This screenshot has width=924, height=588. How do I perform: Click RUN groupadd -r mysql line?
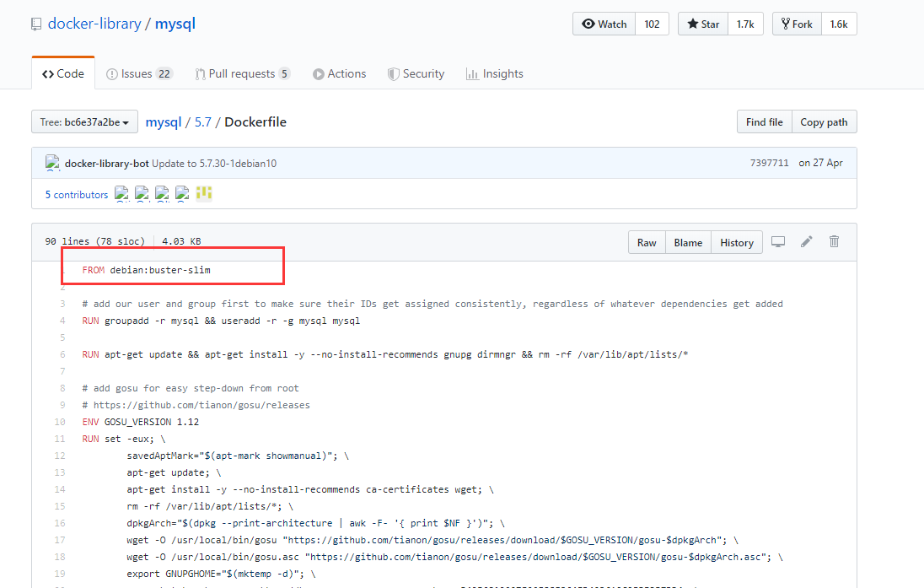221,321
